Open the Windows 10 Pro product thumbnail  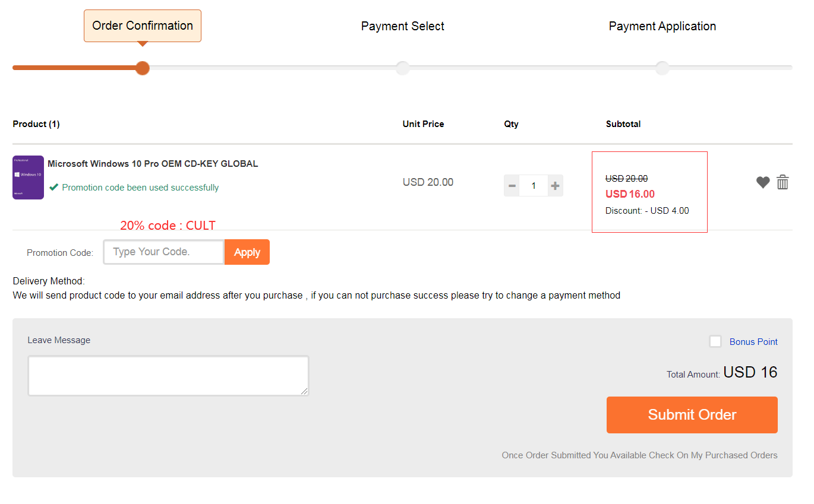[28, 177]
